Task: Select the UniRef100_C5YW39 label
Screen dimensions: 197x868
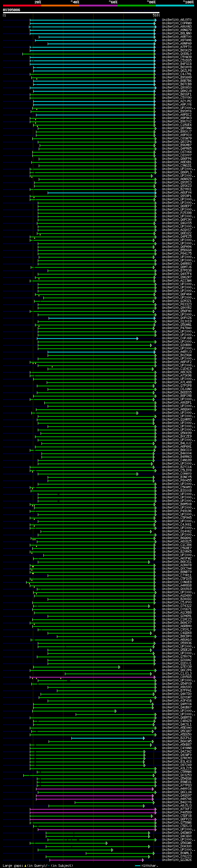Action: point(176,57)
